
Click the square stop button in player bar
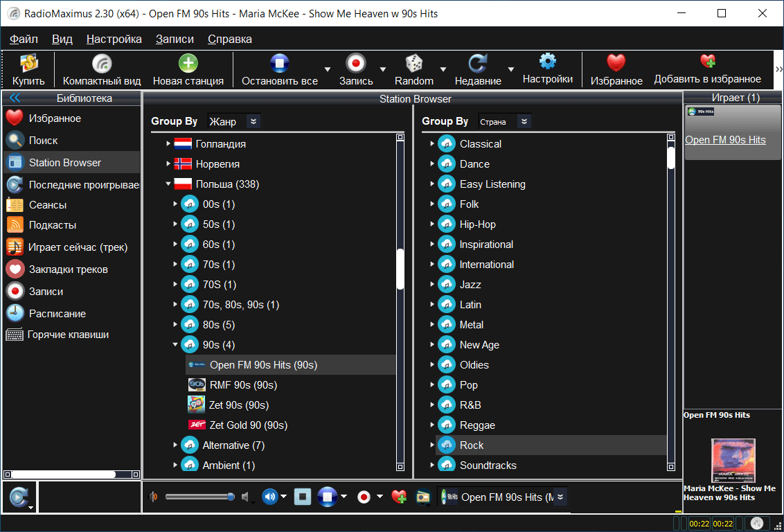coord(303,497)
